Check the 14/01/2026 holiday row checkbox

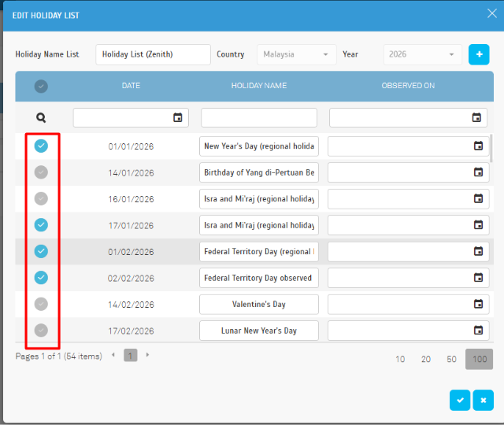point(41,172)
